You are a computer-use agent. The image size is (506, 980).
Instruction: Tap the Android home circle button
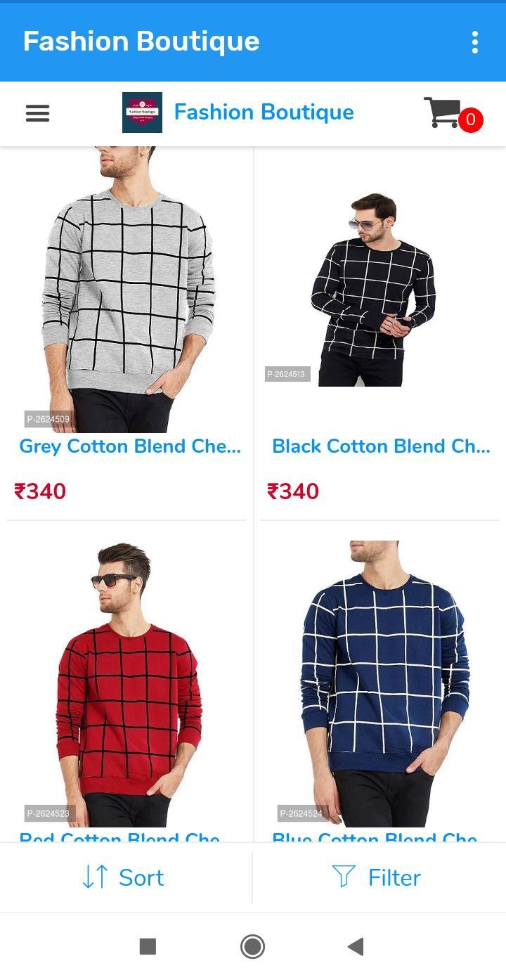click(x=252, y=946)
